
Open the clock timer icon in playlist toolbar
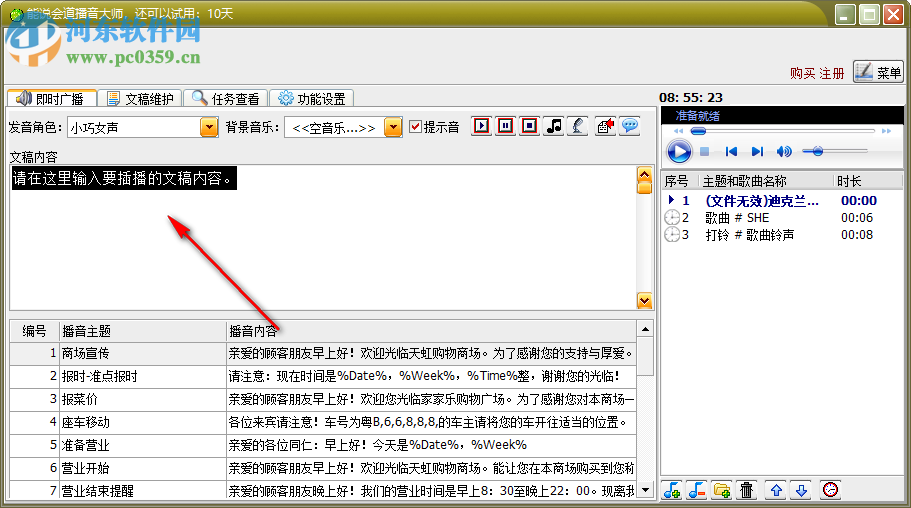[x=831, y=490]
